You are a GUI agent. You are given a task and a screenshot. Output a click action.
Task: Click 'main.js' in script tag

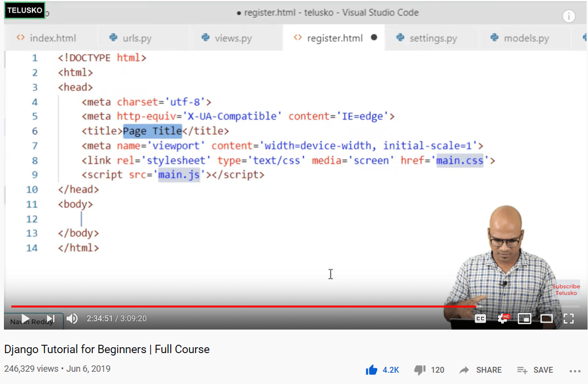pyautogui.click(x=179, y=175)
